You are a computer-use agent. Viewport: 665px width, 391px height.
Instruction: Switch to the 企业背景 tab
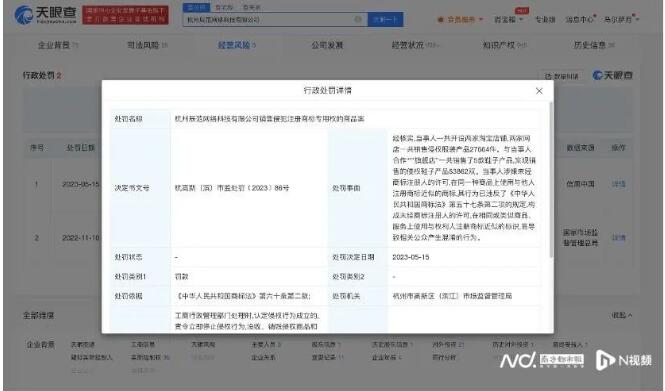pyautogui.click(x=58, y=45)
